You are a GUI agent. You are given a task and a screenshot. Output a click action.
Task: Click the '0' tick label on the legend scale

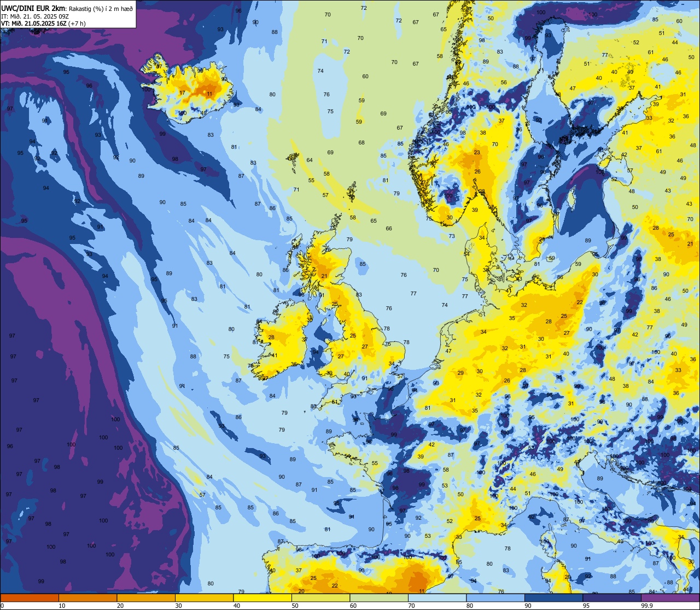click(x=2, y=606)
